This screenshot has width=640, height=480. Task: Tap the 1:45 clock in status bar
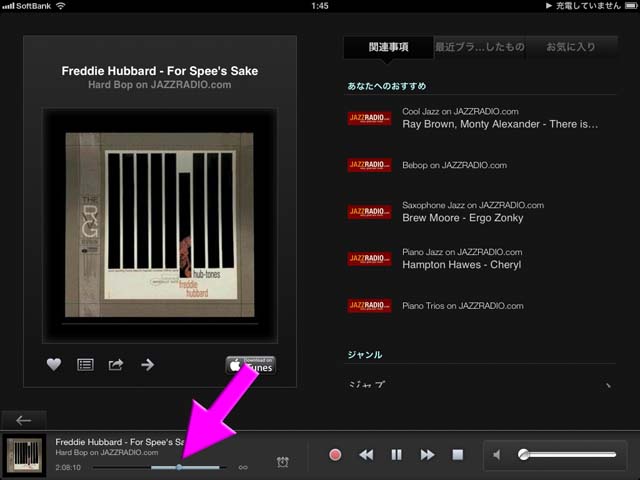(320, 6)
